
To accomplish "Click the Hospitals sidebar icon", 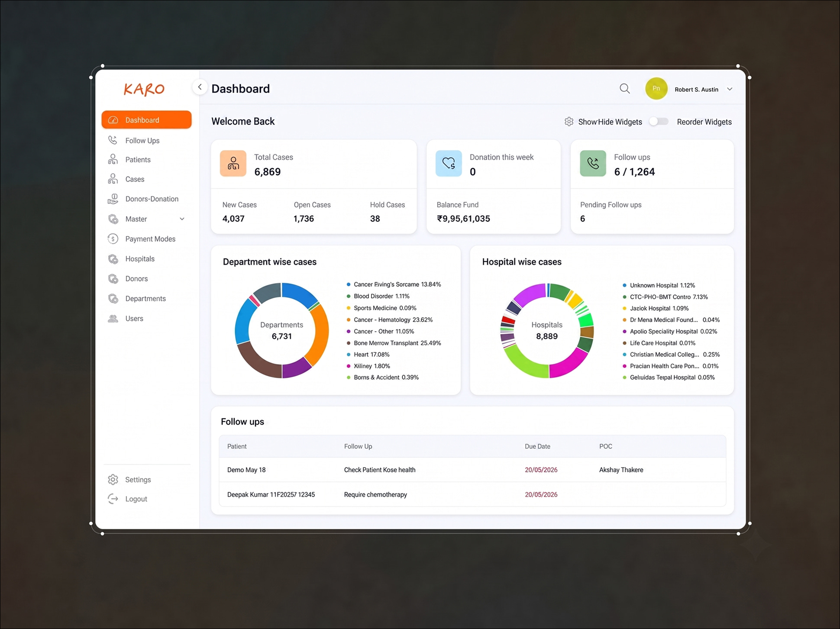I will click(x=113, y=259).
